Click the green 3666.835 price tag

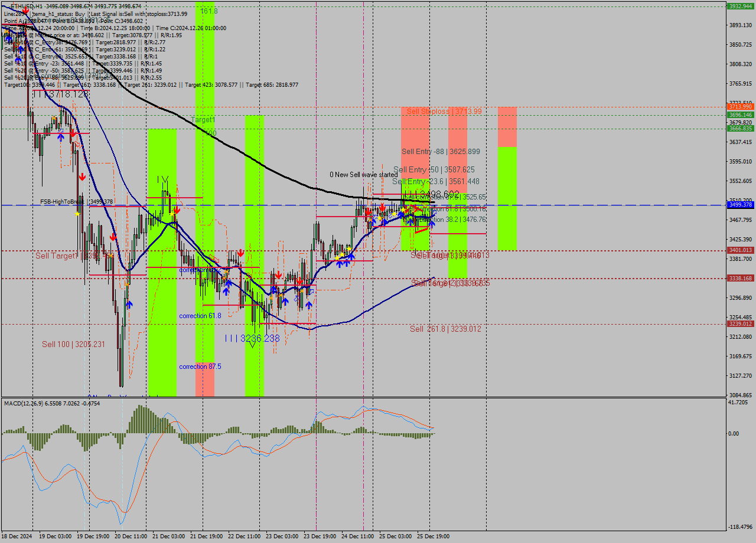pos(741,128)
